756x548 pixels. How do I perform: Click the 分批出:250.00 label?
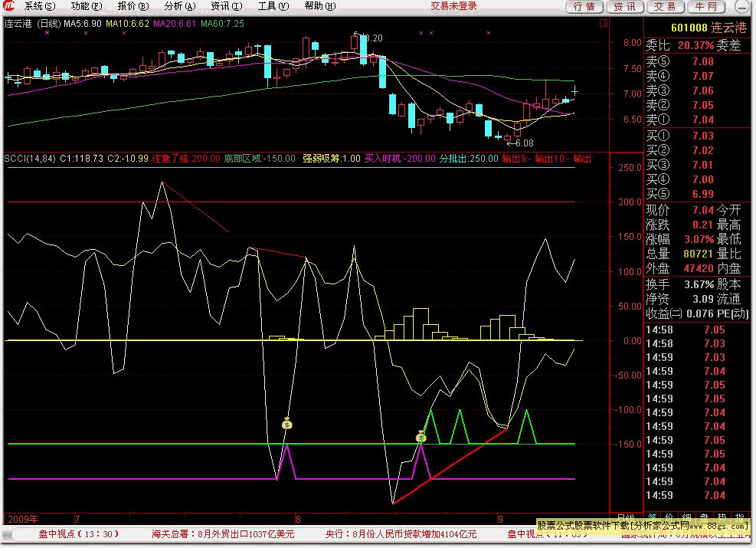[469, 158]
